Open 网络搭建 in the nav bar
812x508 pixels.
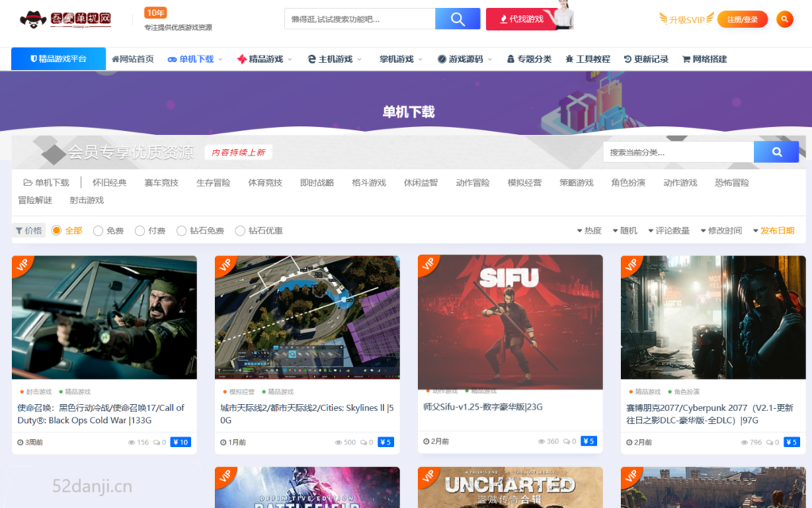click(x=705, y=59)
